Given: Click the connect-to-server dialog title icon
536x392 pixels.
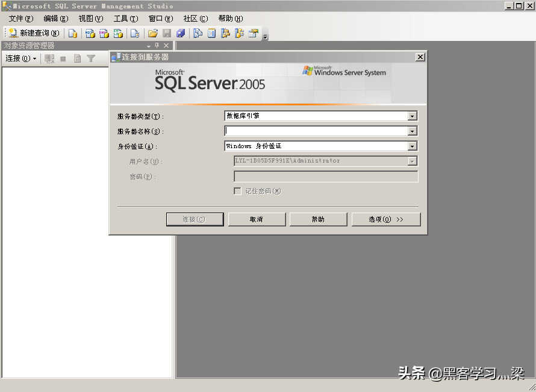Looking at the screenshot, I should [116, 57].
